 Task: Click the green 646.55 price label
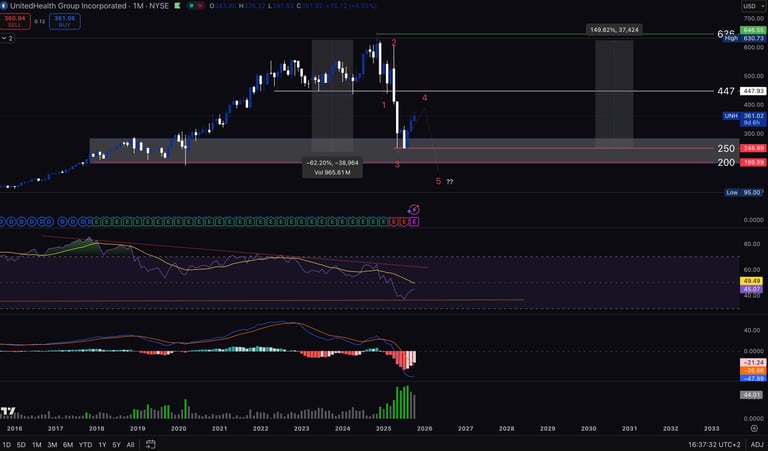coord(754,30)
